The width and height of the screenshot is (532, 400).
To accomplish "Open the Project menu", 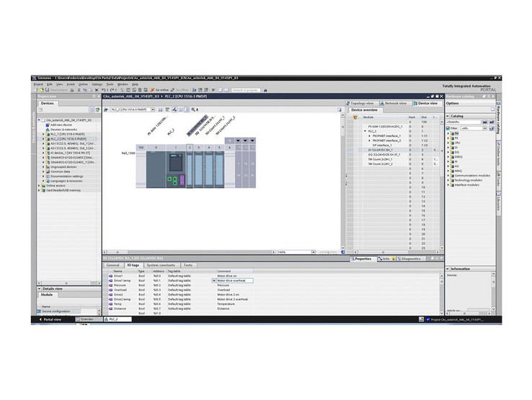I will pyautogui.click(x=38, y=84).
